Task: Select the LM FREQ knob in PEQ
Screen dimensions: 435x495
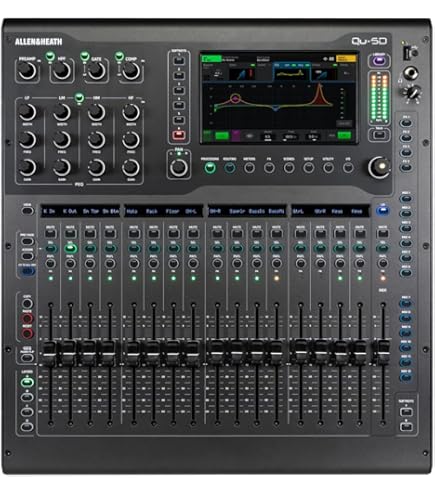Action: click(x=62, y=140)
